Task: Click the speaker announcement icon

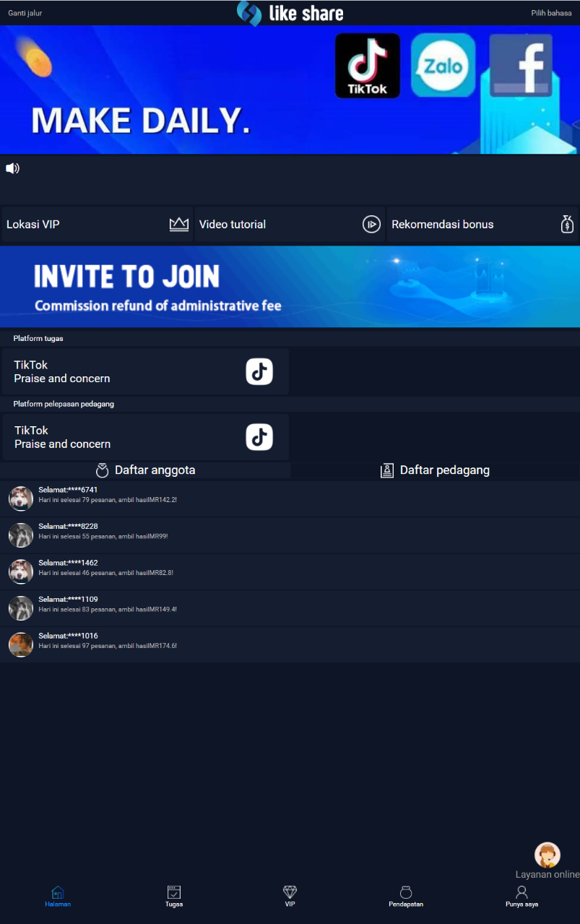Action: click(12, 168)
